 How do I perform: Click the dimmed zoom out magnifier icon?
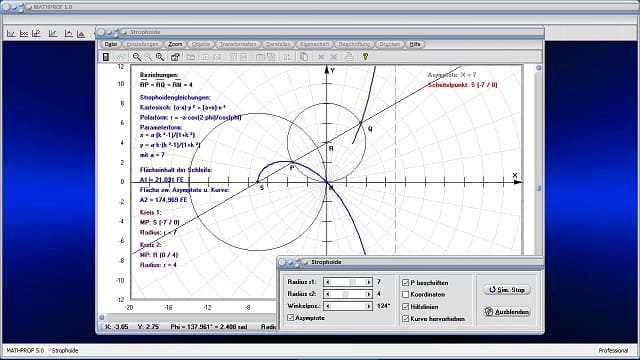[x=149, y=57]
